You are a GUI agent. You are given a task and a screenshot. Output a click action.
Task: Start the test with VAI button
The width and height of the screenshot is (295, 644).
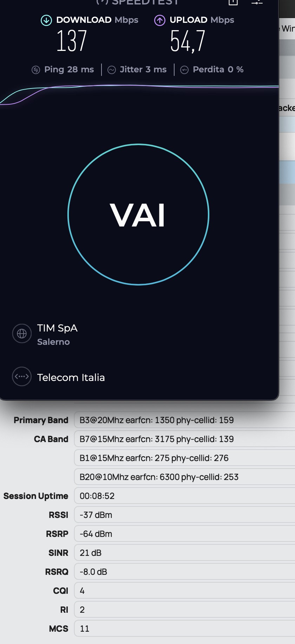[x=138, y=215]
